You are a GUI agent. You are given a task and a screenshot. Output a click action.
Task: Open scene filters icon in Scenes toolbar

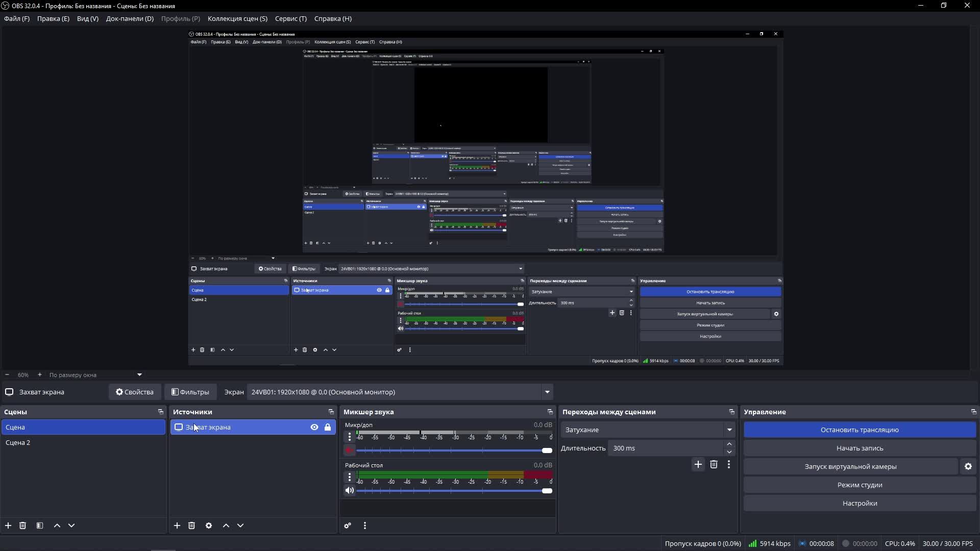point(40,525)
